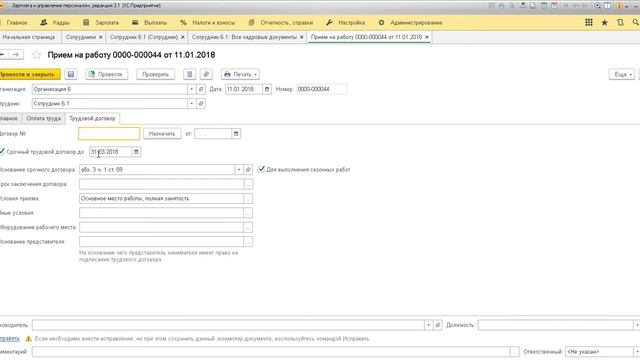
Task: Open the Главное menu section
Action: tap(17, 22)
